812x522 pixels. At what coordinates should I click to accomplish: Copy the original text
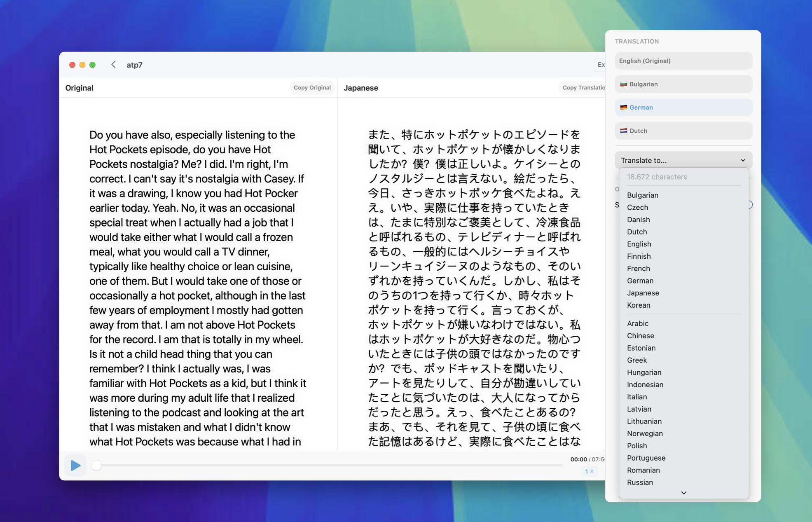[312, 88]
